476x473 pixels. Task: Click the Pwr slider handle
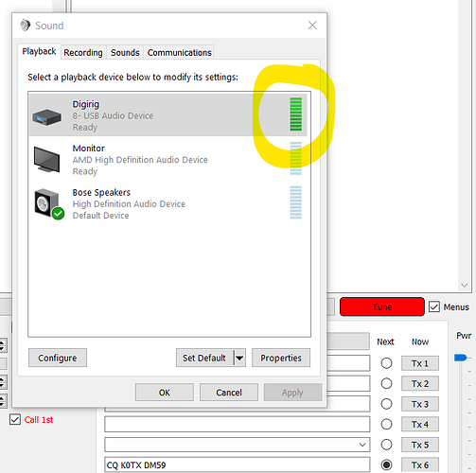click(x=460, y=358)
